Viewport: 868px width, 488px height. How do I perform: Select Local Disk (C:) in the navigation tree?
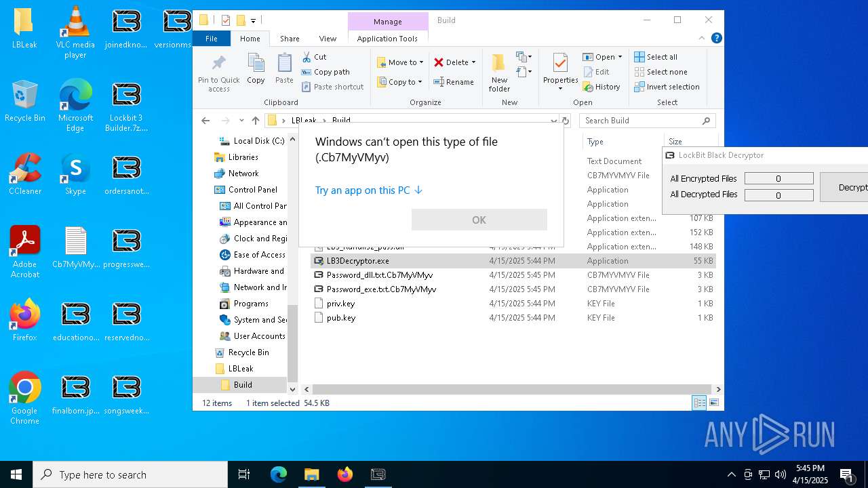[258, 141]
